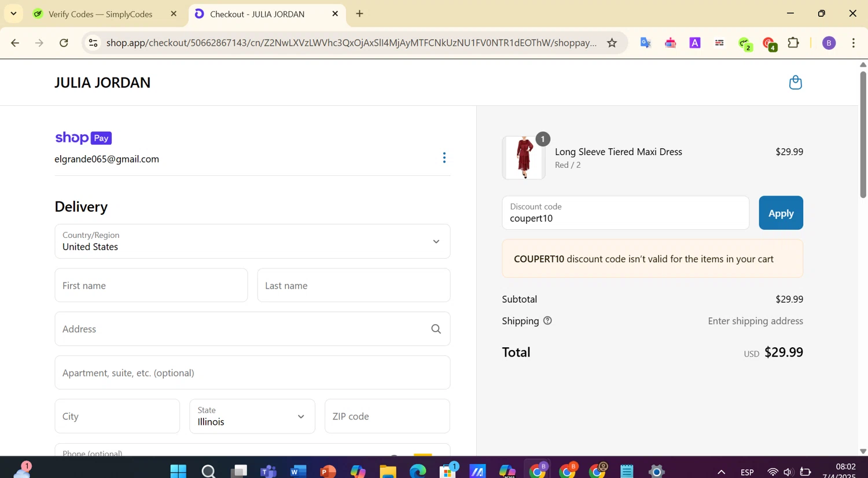Image resolution: width=868 pixels, height=478 pixels.
Task: Click the Long Sleeve Tiered Maxi Dress title
Action: coord(619,152)
